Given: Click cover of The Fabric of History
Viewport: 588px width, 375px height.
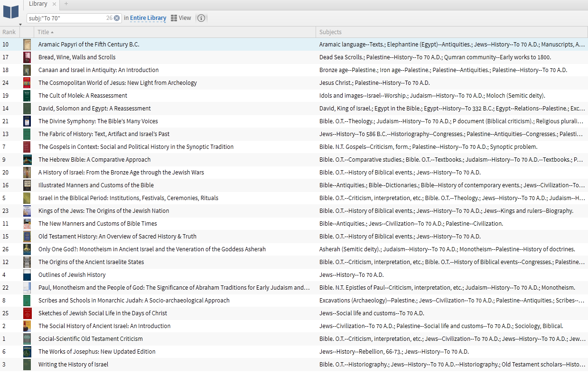Looking at the screenshot, I should tap(27, 134).
